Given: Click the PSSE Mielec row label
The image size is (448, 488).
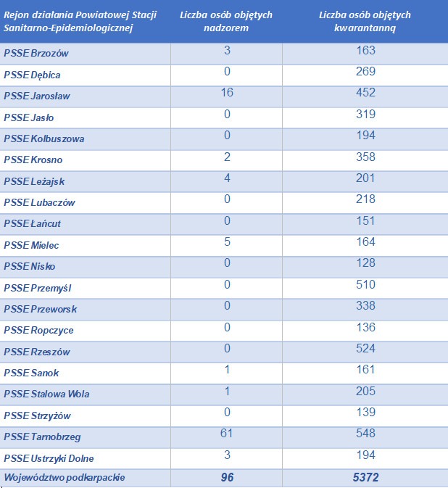Looking at the screenshot, I should point(32,246).
